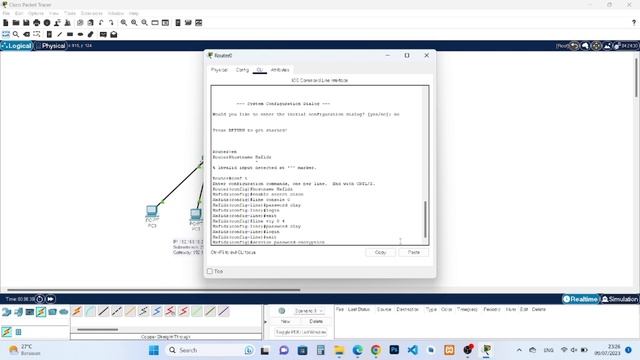Click the Fast Forward Time button
The image size is (640, 360).
[50, 299]
